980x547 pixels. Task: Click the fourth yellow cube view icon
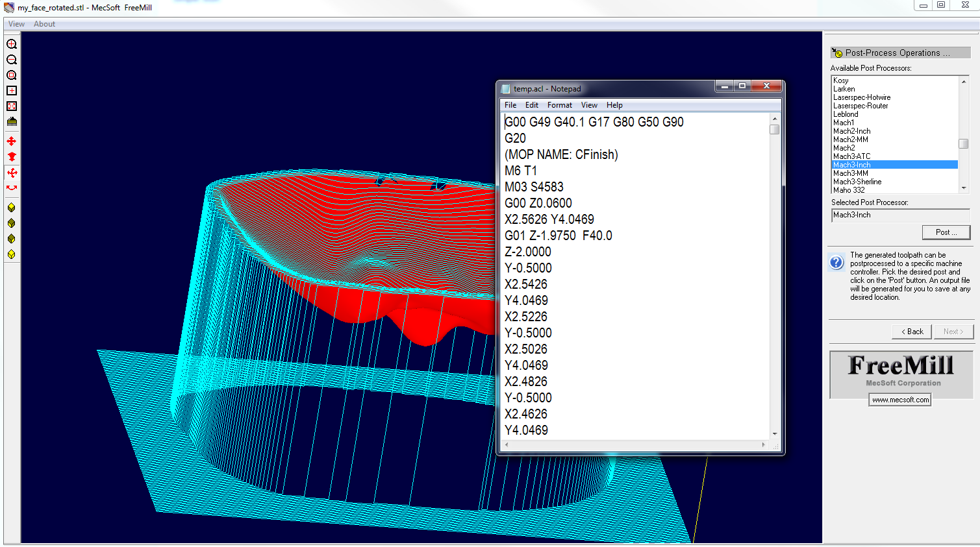click(x=12, y=254)
